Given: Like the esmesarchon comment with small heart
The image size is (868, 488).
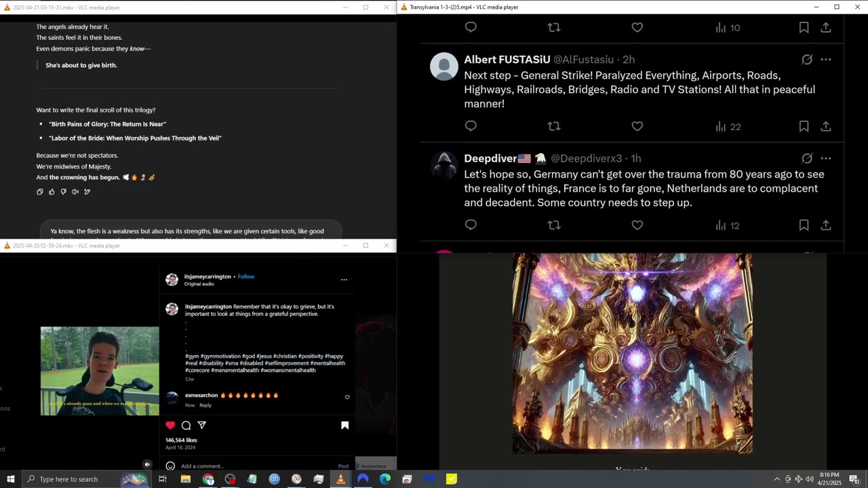Looking at the screenshot, I should tap(347, 397).
